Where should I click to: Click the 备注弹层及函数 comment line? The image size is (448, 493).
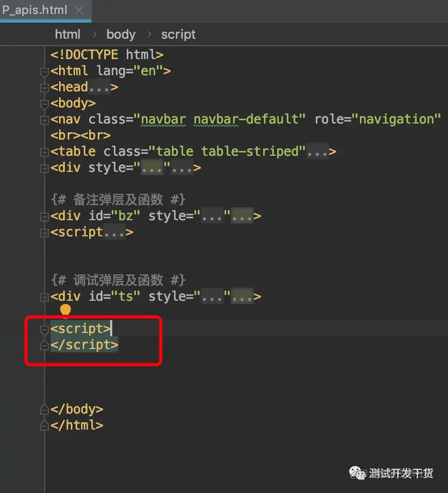coord(118,200)
